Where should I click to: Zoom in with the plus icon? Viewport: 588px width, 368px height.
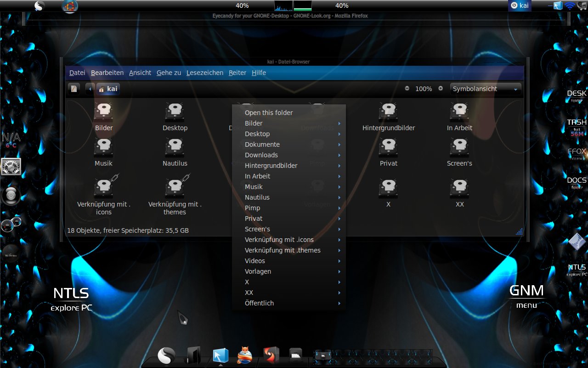pos(441,88)
